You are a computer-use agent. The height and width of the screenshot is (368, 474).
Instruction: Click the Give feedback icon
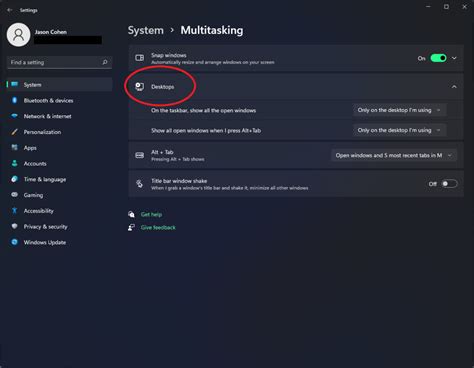coord(132,227)
